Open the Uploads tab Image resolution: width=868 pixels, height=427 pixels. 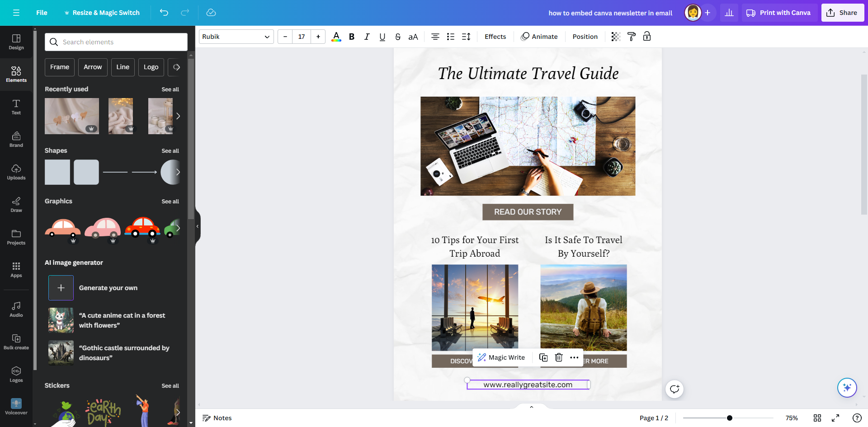(x=16, y=172)
